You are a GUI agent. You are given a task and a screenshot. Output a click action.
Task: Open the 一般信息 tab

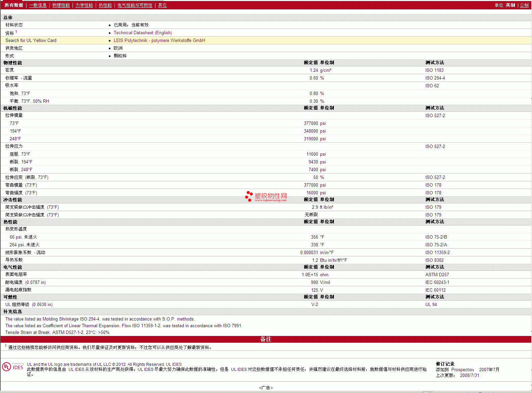pyautogui.click(x=38, y=5)
